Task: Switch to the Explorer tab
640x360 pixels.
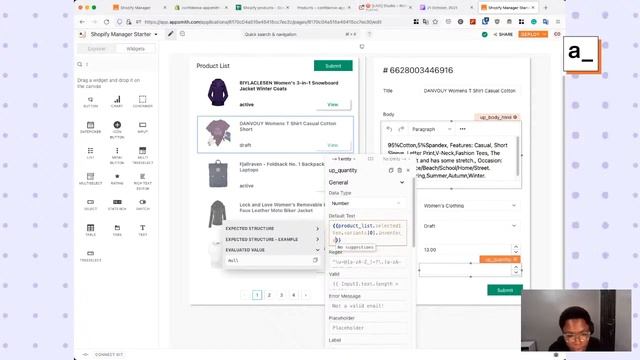Action: (97, 49)
